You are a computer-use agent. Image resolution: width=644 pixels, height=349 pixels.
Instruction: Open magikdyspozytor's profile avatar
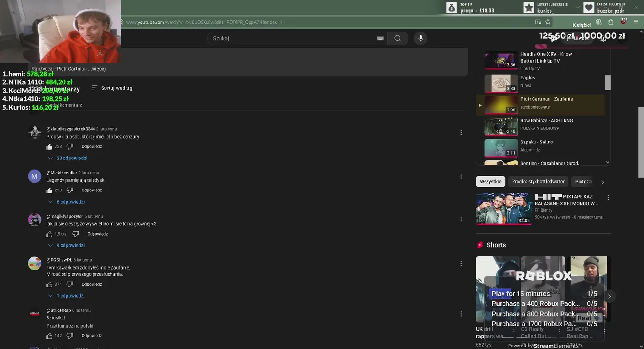34,220
